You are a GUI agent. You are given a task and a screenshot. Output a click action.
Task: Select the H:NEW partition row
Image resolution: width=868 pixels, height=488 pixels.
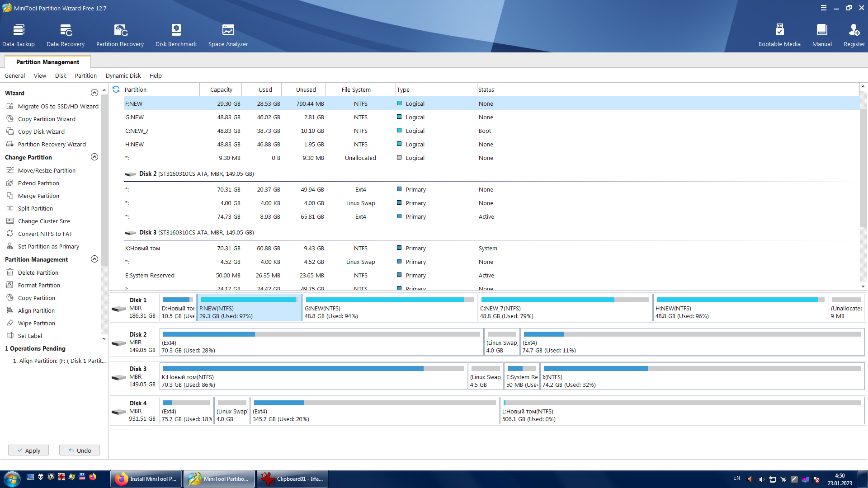click(x=491, y=144)
